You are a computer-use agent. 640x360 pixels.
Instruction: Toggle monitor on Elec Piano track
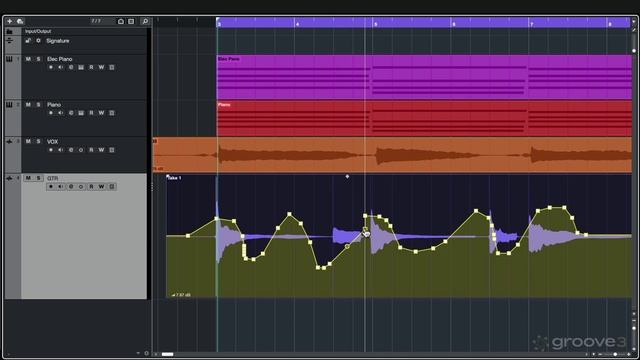(x=61, y=67)
